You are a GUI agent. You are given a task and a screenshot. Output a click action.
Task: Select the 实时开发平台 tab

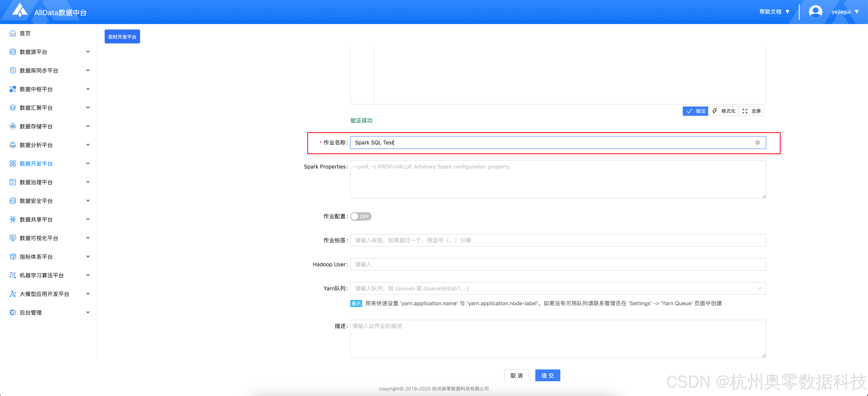[x=122, y=37]
